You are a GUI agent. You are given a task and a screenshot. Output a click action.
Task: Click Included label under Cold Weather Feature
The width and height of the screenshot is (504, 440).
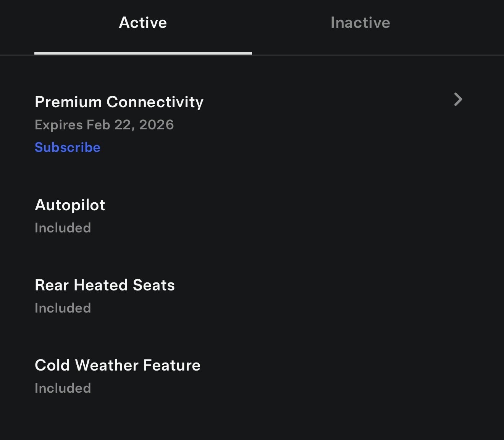pyautogui.click(x=63, y=388)
